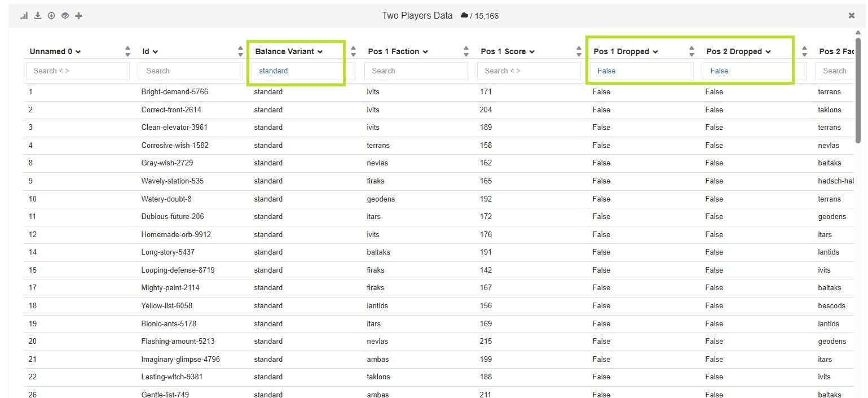Image resolution: width=868 pixels, height=398 pixels.
Task: Click the plus icon in the toolbar
Action: (78, 16)
